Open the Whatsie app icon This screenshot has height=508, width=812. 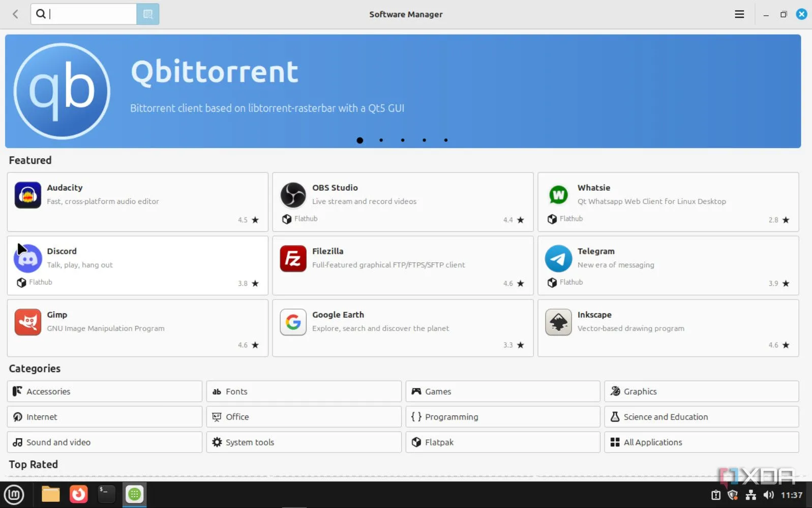click(558, 195)
